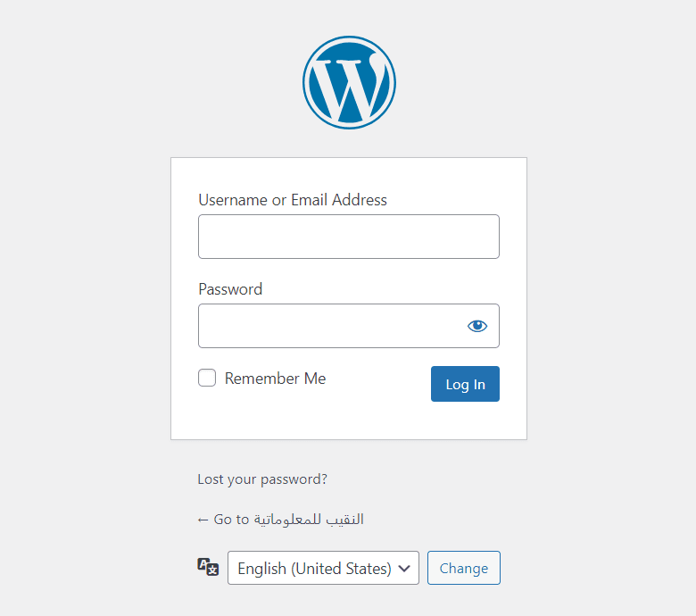Click the language translation icon

208,567
